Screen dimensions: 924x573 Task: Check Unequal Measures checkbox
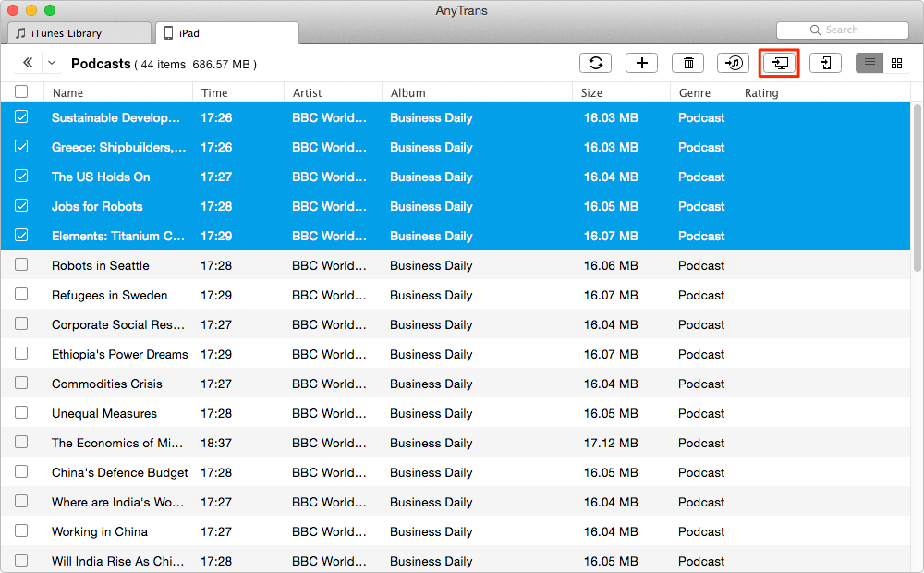click(21, 412)
